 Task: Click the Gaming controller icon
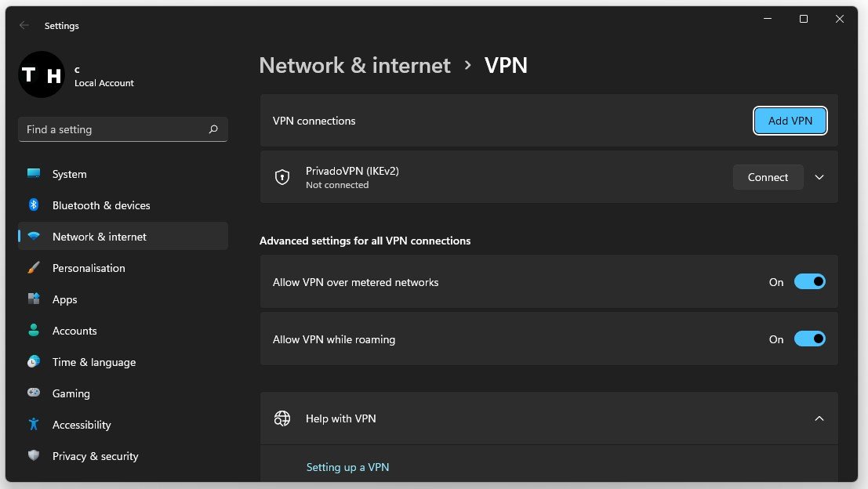[34, 393]
